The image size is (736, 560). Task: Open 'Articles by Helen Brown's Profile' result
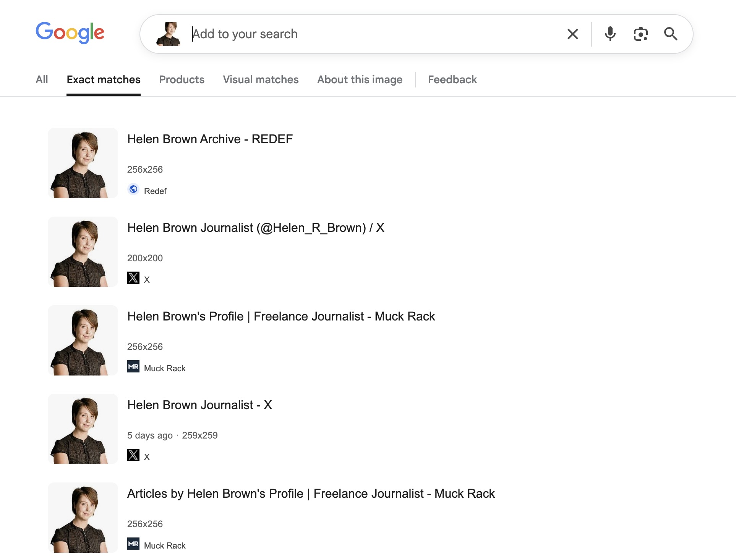[311, 494]
